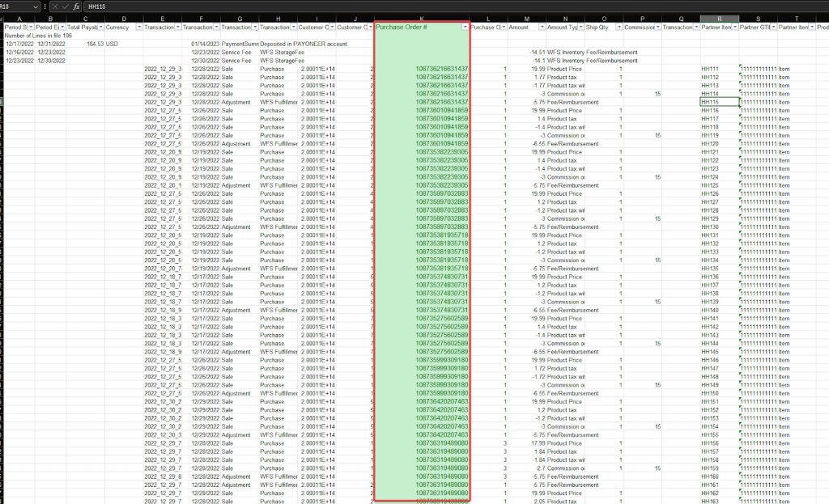Click the formula bar drag handle dots
Screen dimensions: 829x504
45,6
